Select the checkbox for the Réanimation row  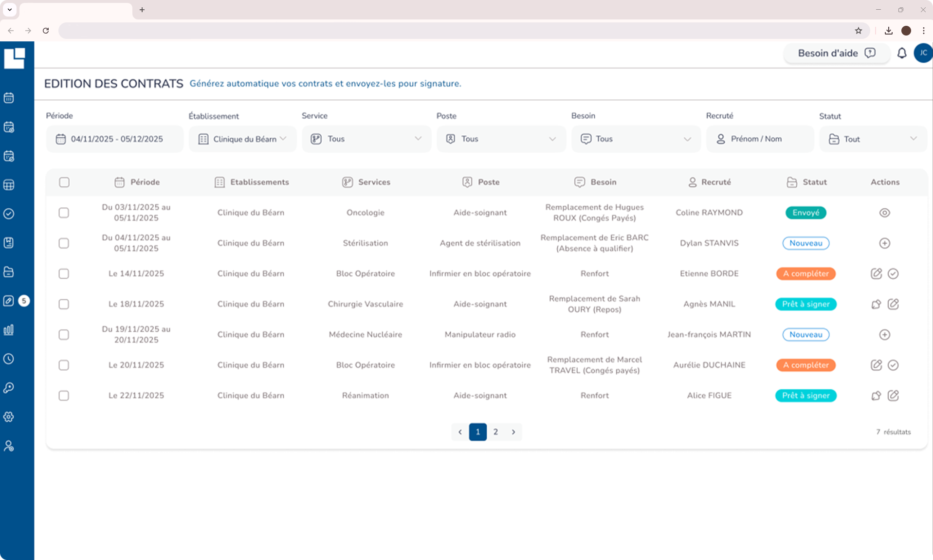tap(64, 396)
